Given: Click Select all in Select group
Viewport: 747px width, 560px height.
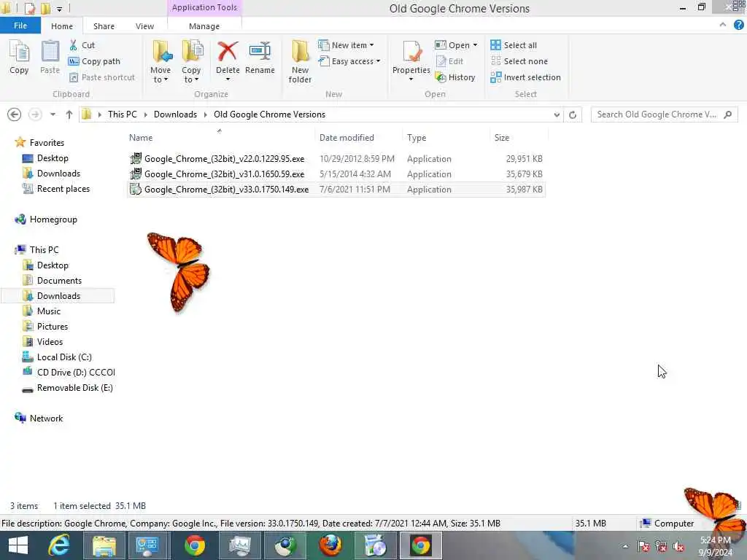Looking at the screenshot, I should click(x=514, y=45).
